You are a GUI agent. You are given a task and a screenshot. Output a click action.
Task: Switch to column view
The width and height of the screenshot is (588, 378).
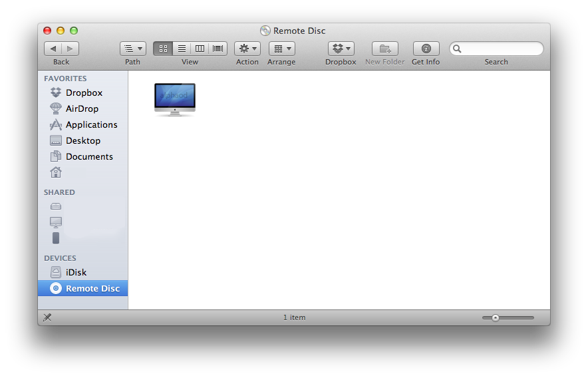(200, 49)
